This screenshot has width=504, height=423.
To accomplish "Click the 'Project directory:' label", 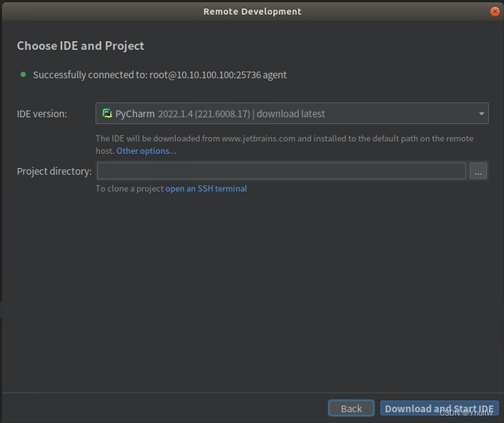I will coord(55,171).
